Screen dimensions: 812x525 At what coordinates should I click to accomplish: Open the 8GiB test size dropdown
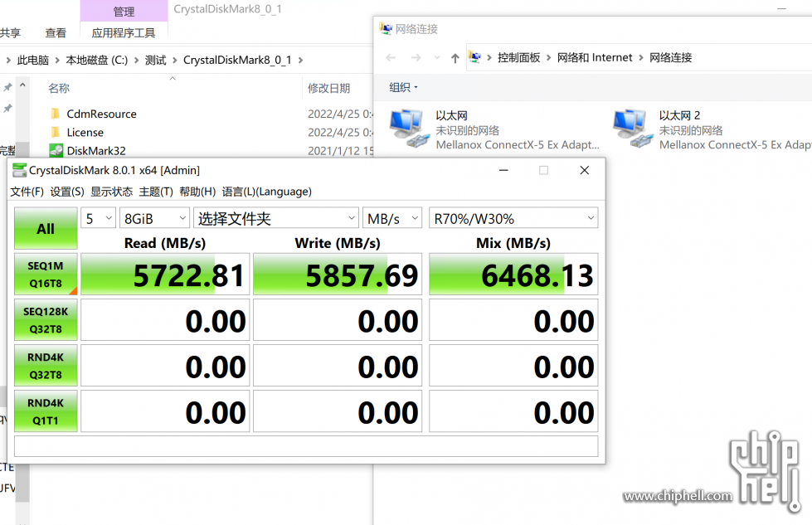(153, 218)
